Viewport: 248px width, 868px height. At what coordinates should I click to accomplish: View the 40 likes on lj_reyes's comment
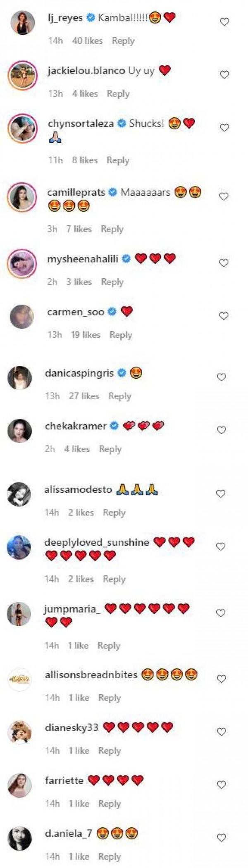click(87, 41)
